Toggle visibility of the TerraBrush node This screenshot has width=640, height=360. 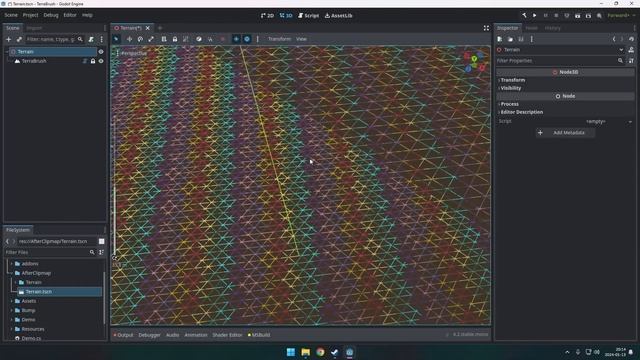101,61
